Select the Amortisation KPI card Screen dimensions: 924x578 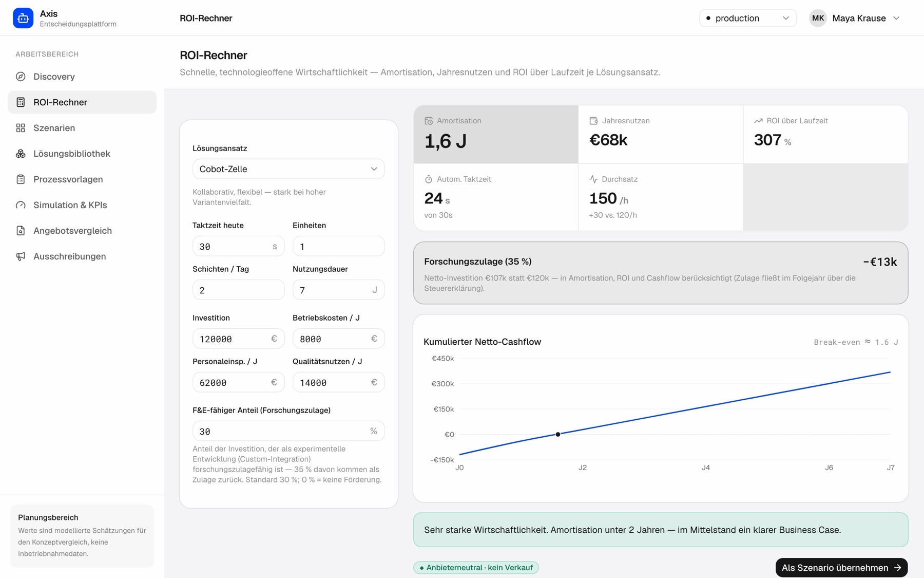(x=496, y=134)
